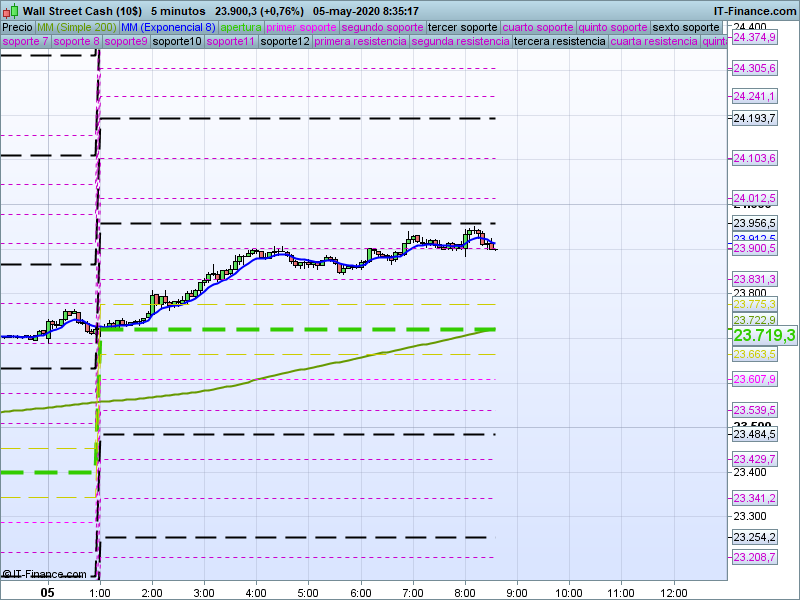
Task: Select the Precio legend label
Action: click(x=17, y=27)
